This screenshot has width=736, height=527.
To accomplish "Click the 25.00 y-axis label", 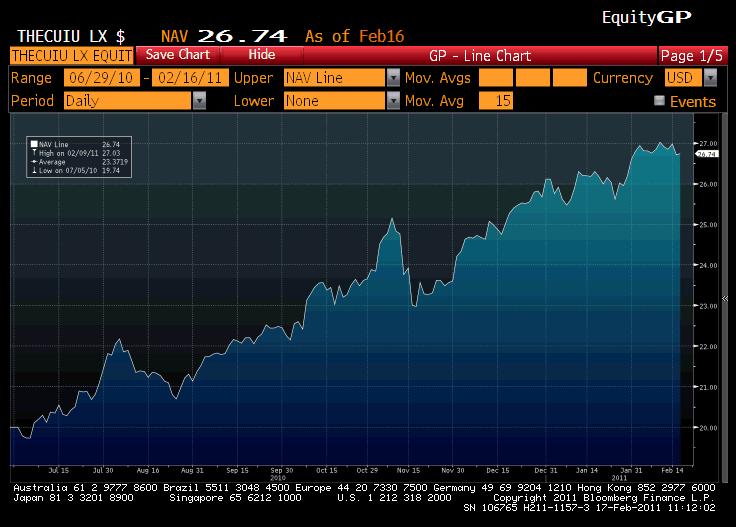I will [x=708, y=225].
